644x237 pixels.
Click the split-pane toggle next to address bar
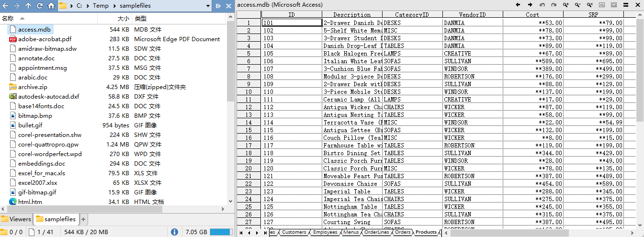coord(218,6)
